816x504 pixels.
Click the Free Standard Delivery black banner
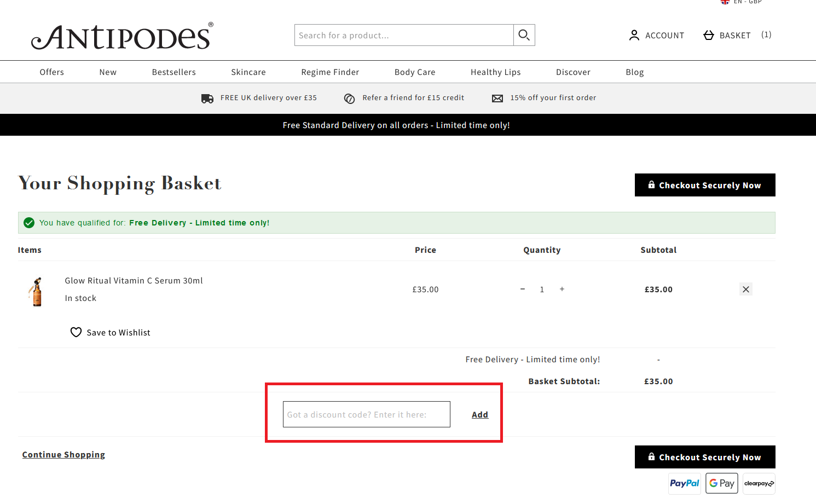pos(408,125)
